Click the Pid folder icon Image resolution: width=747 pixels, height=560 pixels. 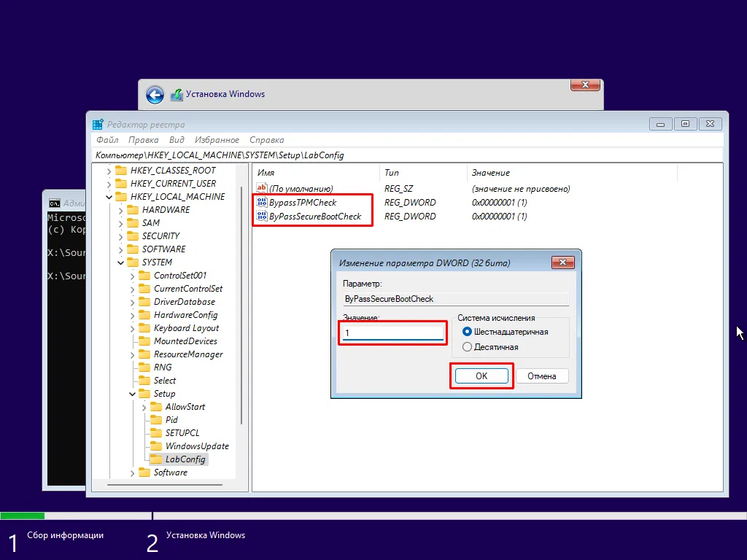[x=156, y=420]
